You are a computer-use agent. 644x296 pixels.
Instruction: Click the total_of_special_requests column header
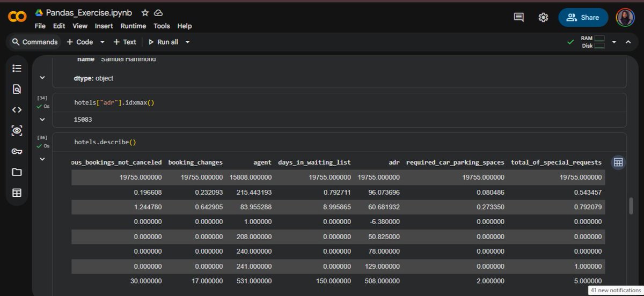coord(556,162)
